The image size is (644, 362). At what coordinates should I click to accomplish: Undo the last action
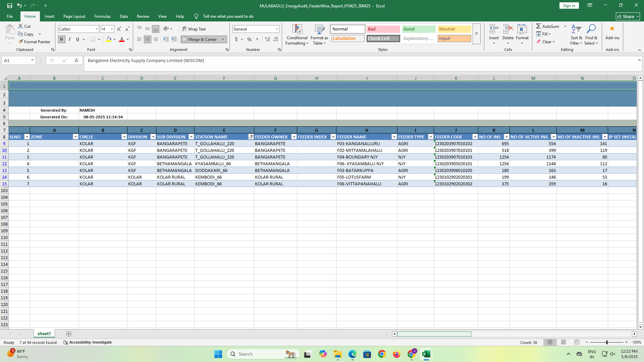(x=19, y=6)
